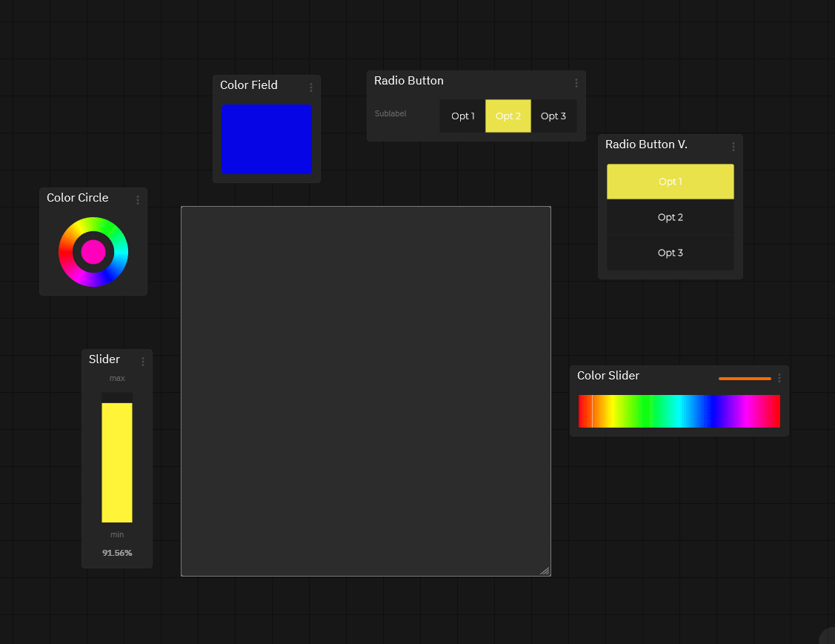Viewport: 835px width, 644px height.
Task: Open the Color Slider panel options menu
Action: [x=779, y=378]
